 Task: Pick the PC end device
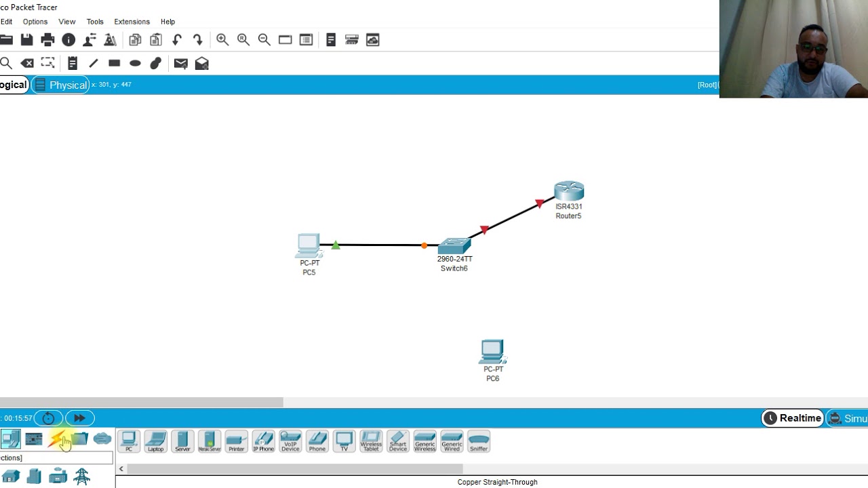point(129,441)
